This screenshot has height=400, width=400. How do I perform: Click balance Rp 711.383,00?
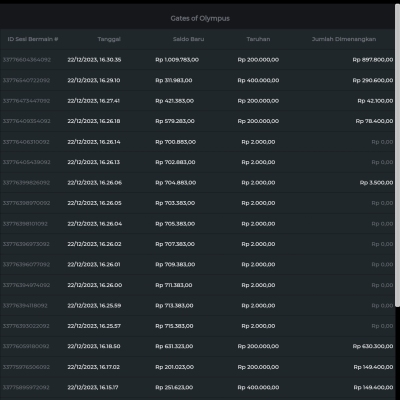coord(174,285)
